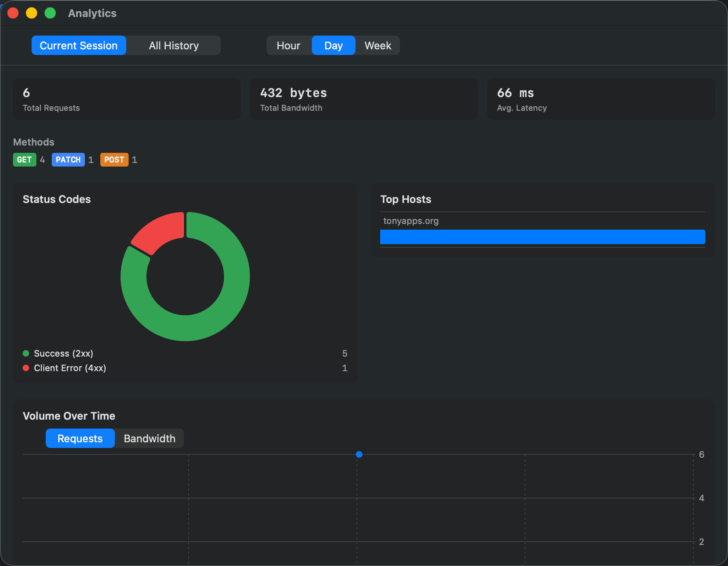The image size is (728, 566).
Task: Click the Client Error count value 1
Action: [345, 368]
